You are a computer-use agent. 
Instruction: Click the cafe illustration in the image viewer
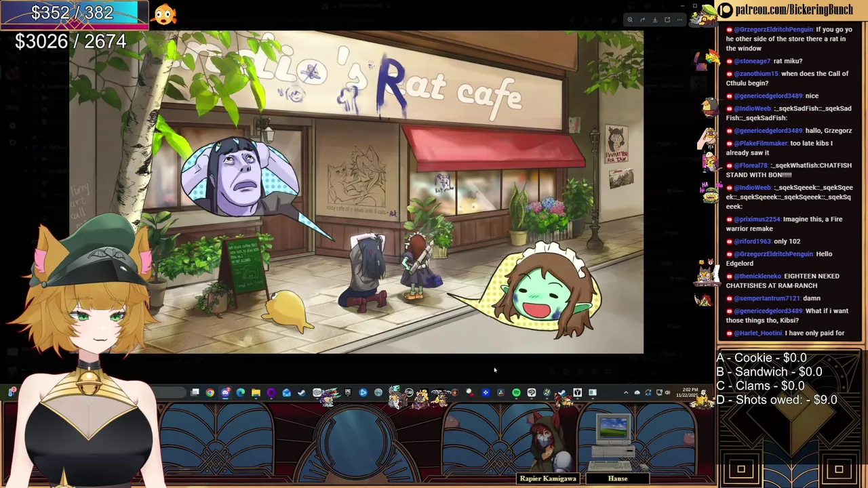pos(356,192)
